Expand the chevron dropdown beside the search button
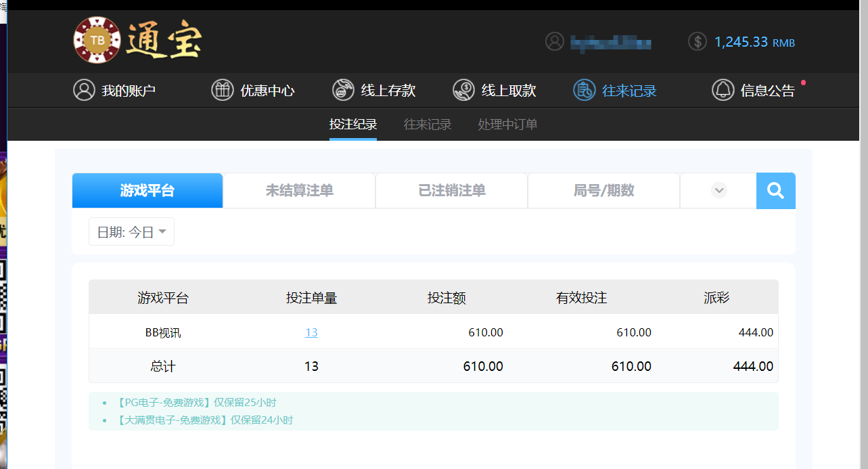This screenshot has height=469, width=868. point(718,190)
